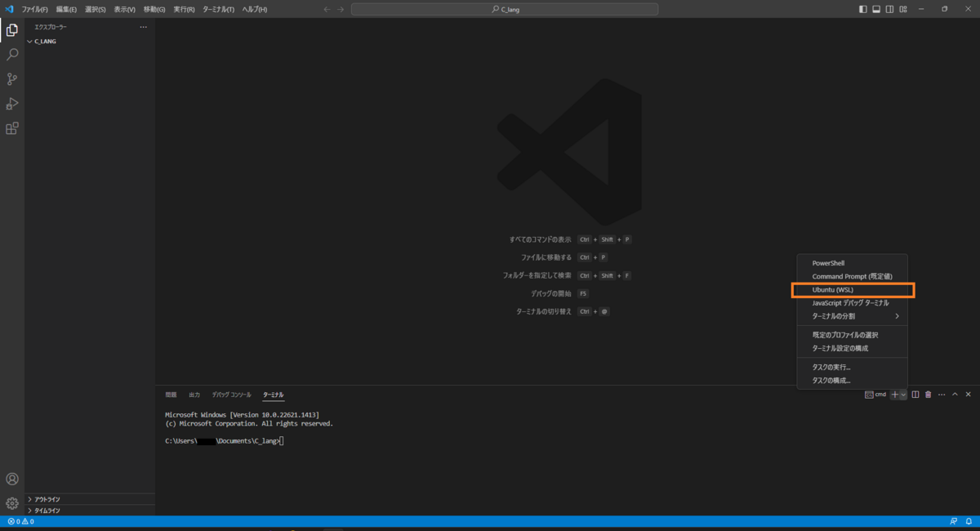This screenshot has height=531, width=980.
Task: Open the Search view in activity bar
Action: tap(12, 55)
